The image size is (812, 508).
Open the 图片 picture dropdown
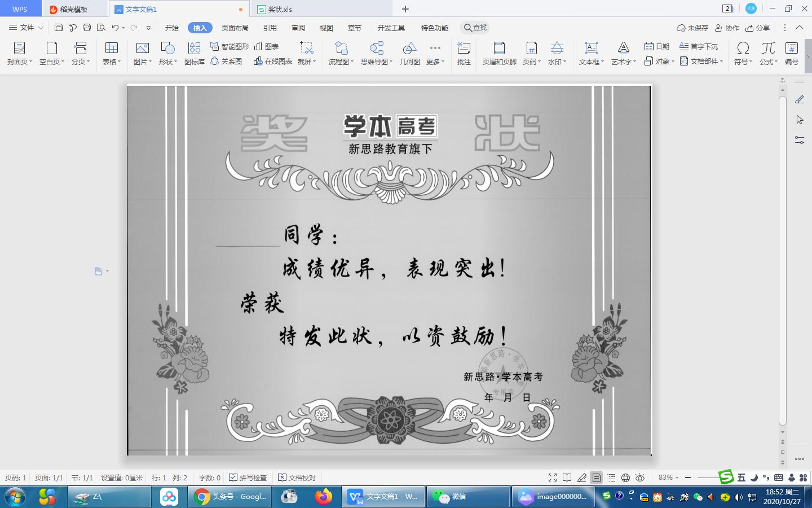click(x=142, y=54)
